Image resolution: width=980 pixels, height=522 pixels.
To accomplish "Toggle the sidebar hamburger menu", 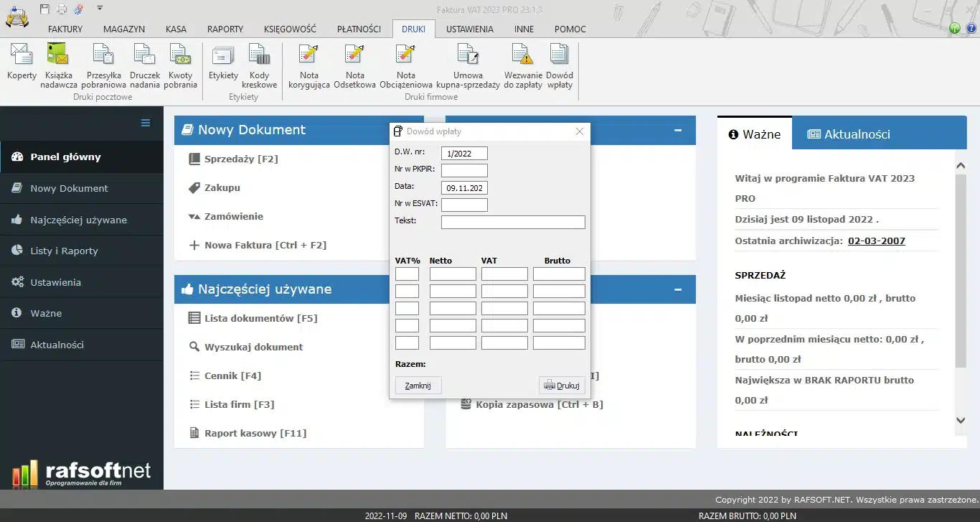I will (146, 123).
